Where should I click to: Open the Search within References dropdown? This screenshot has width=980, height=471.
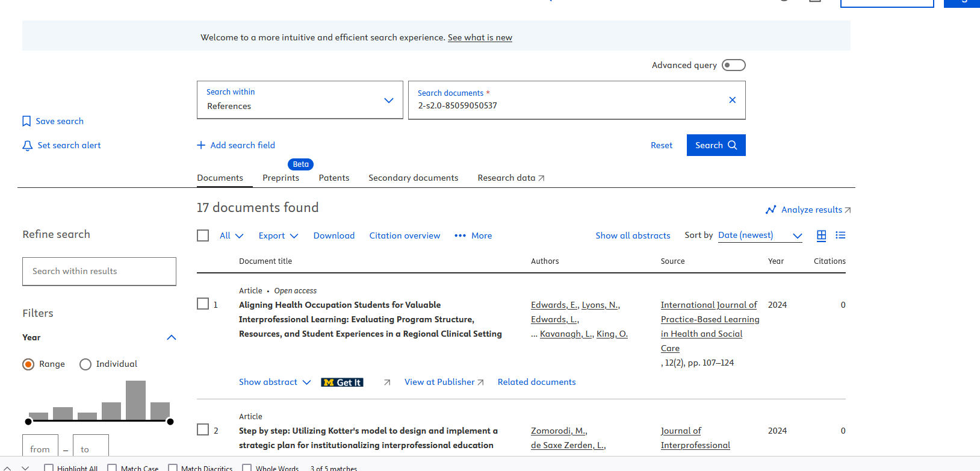300,100
